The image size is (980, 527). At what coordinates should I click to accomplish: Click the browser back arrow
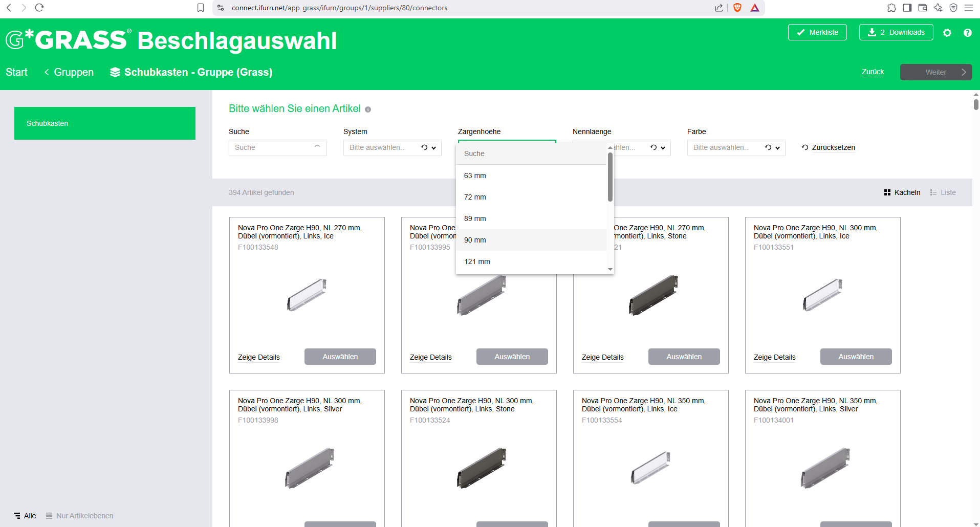click(9, 8)
